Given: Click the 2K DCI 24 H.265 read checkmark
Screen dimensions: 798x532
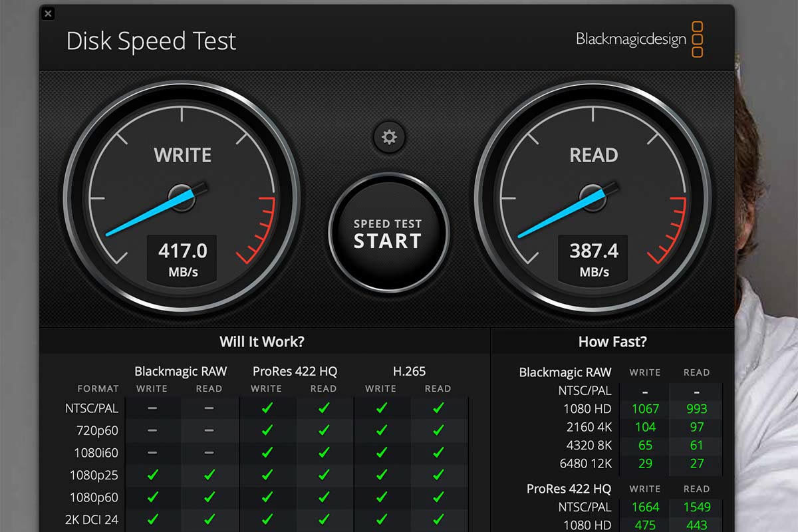Looking at the screenshot, I should (438, 519).
